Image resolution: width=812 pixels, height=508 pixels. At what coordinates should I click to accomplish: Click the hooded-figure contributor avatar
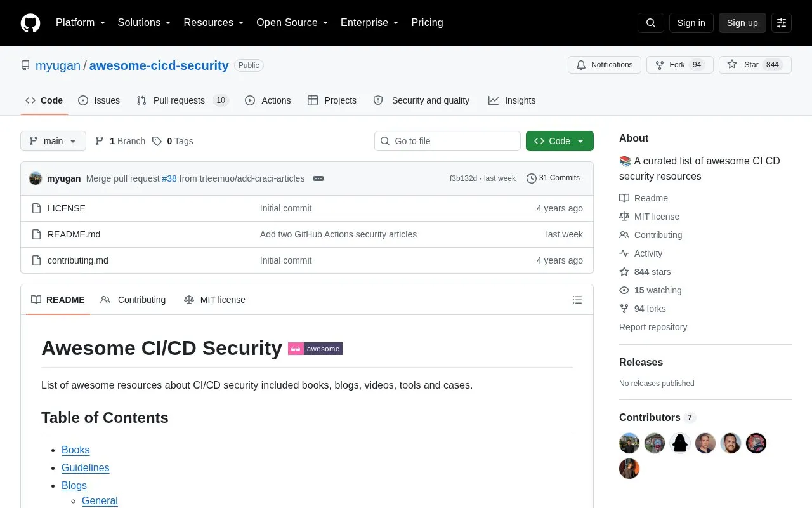click(680, 443)
